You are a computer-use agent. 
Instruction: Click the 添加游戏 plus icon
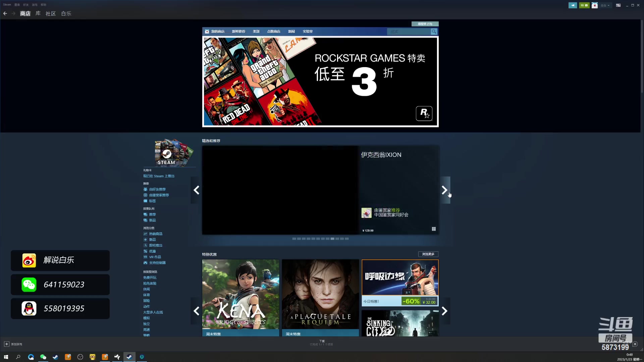click(6, 344)
